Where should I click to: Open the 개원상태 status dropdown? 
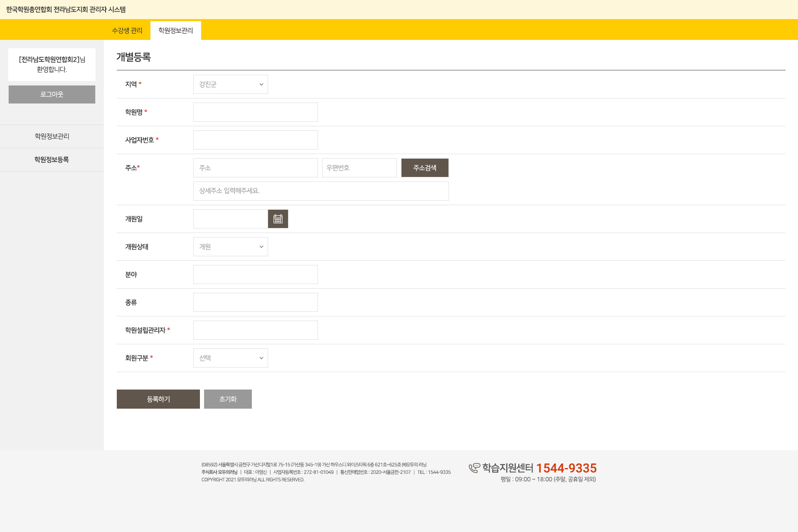(x=230, y=247)
